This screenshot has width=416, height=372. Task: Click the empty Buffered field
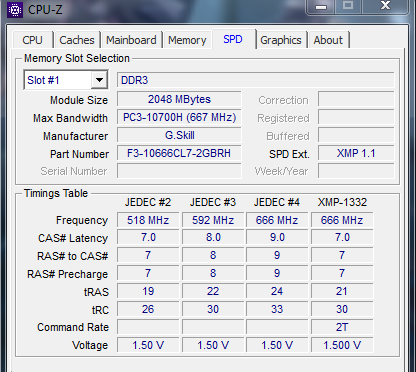coord(356,135)
